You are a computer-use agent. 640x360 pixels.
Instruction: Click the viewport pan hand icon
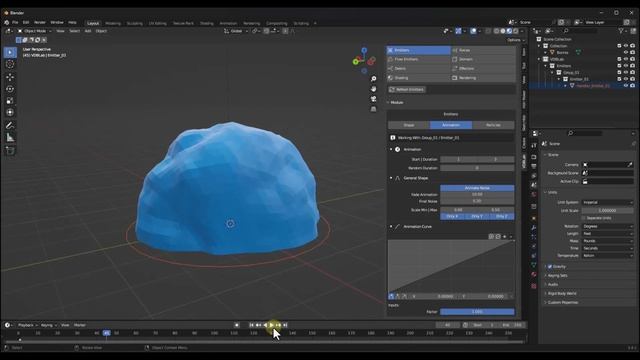[x=373, y=89]
